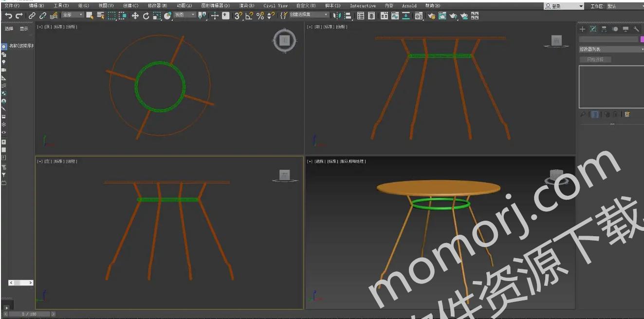The image size is (644, 319).
Task: Click the Select and Link icon
Action: pyautogui.click(x=32, y=16)
